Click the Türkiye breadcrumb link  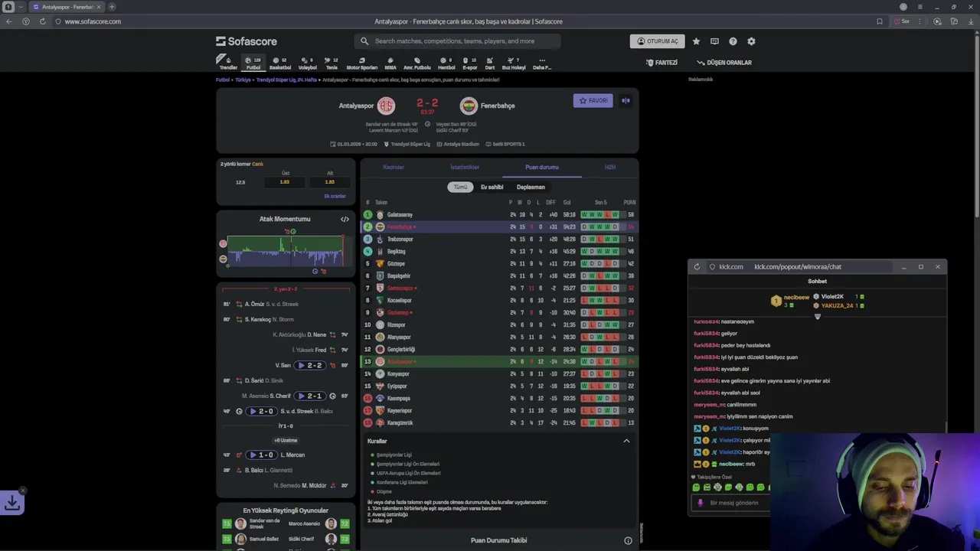[243, 80]
